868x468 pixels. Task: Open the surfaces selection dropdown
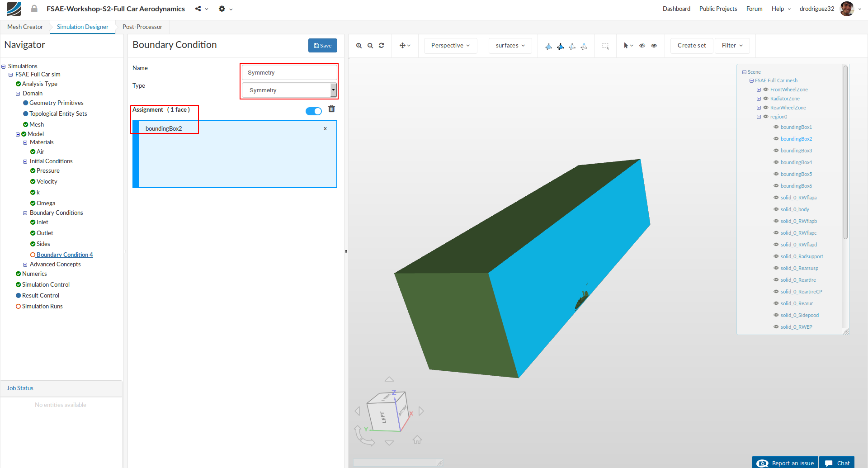(510, 46)
